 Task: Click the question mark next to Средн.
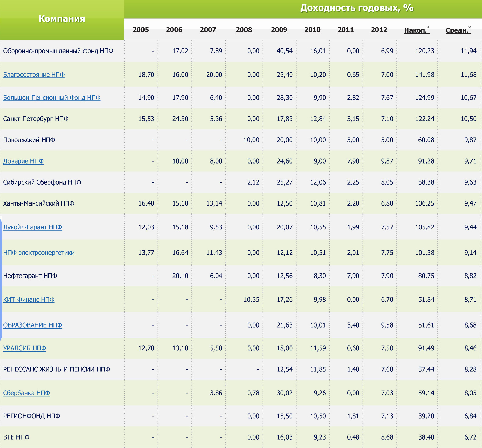[x=470, y=28]
